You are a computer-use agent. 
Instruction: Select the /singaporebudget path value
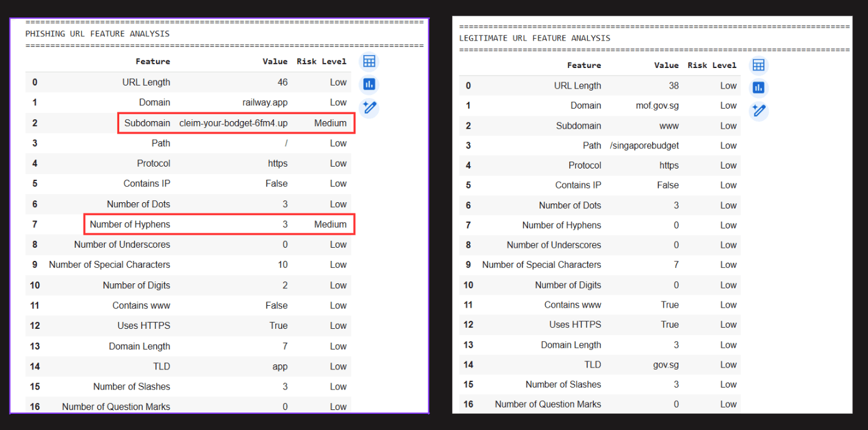point(645,145)
